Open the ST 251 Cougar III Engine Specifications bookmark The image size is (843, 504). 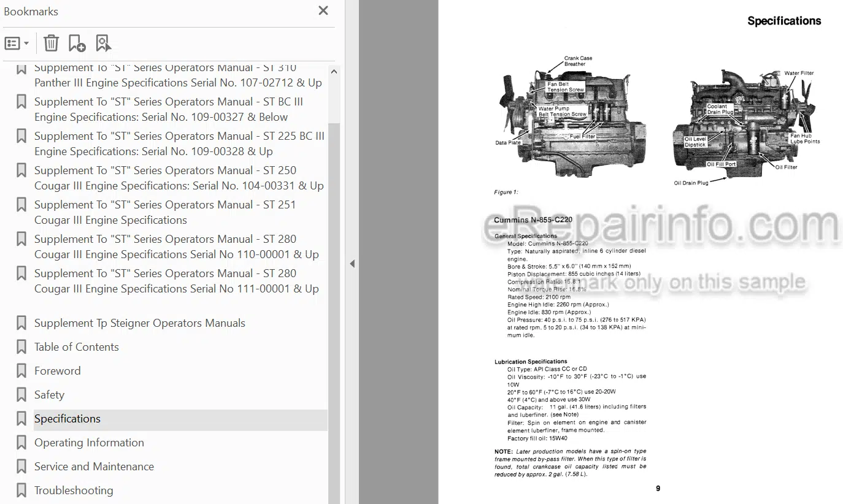point(165,212)
